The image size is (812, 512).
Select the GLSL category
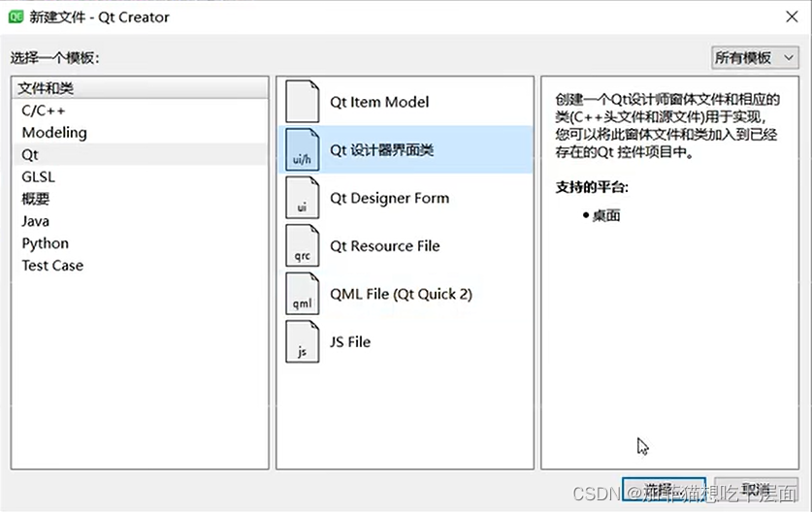click(x=140, y=176)
